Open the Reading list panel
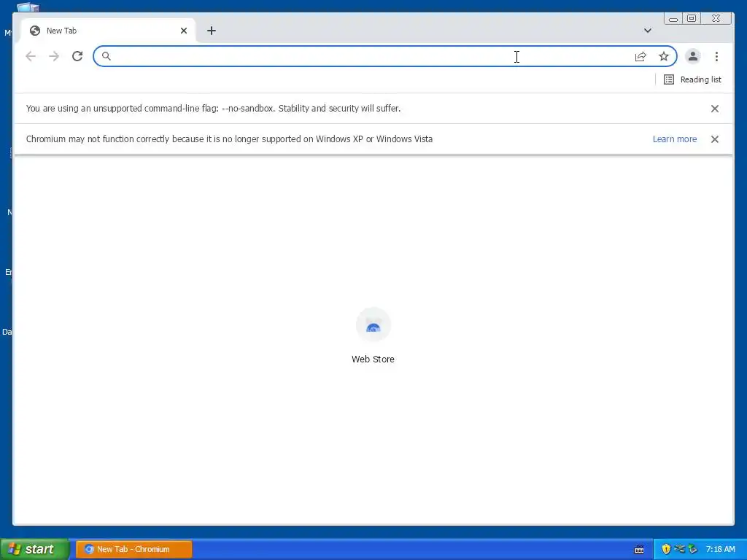Image resolution: width=747 pixels, height=560 pixels. pos(692,79)
